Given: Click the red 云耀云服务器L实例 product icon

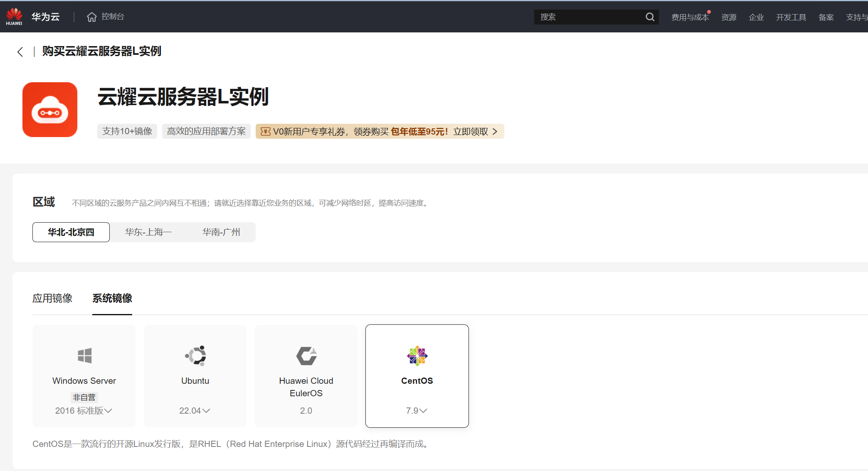Looking at the screenshot, I should (x=50, y=109).
